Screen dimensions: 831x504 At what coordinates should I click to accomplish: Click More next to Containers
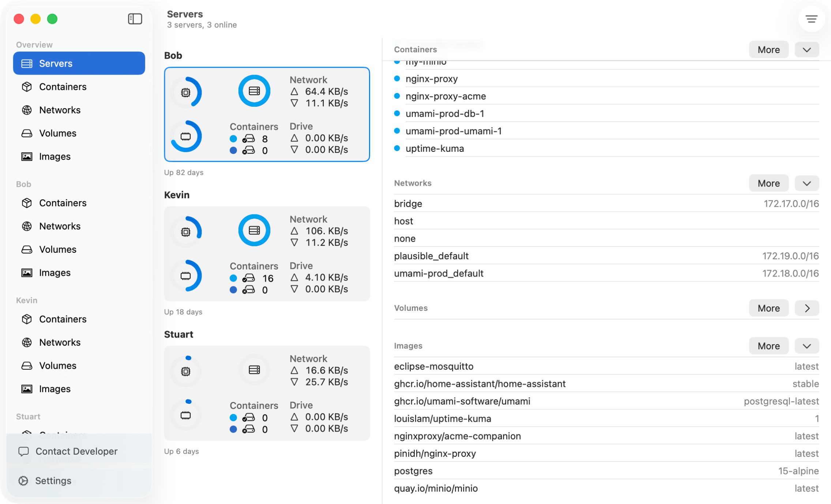coord(768,49)
